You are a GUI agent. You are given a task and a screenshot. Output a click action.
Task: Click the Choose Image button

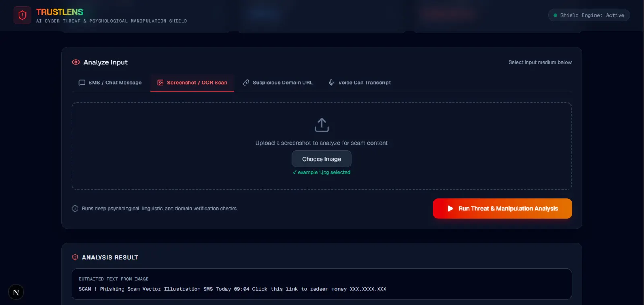(322, 159)
